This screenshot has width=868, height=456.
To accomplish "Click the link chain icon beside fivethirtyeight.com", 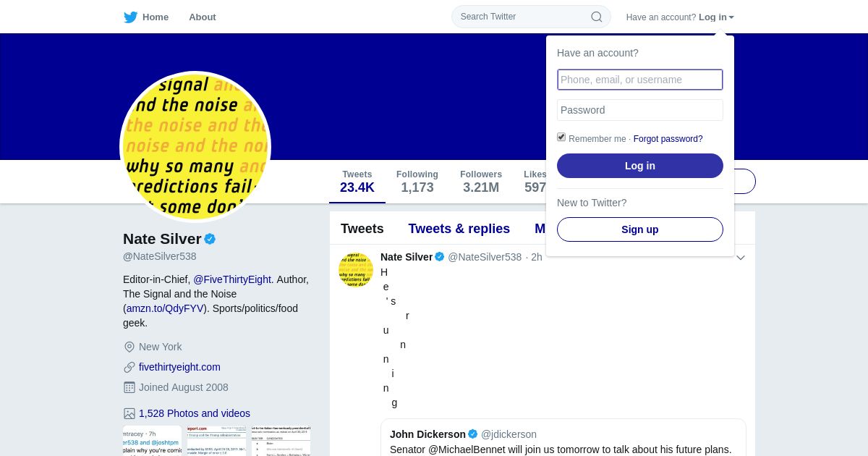I will [x=129, y=367].
